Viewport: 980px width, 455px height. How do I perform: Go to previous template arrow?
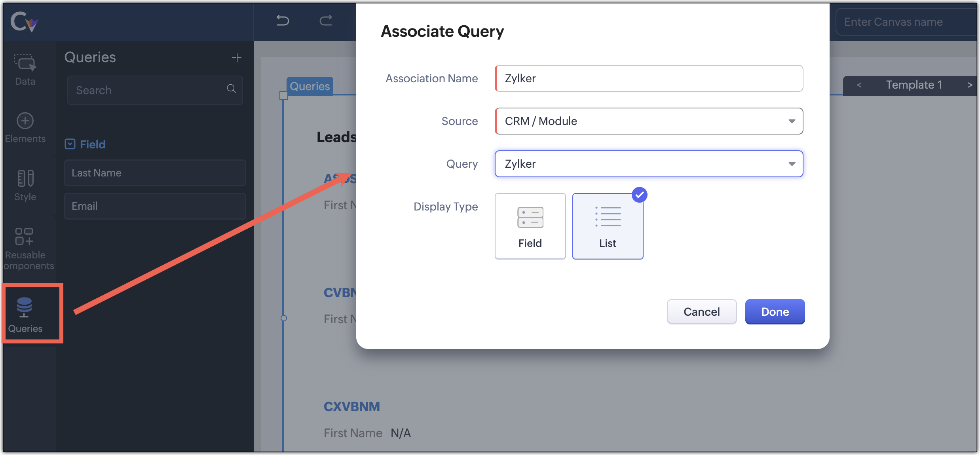pos(859,85)
